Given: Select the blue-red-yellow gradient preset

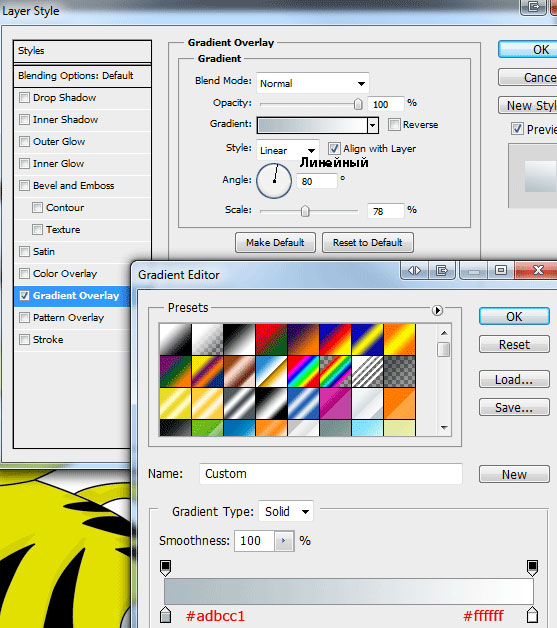Looking at the screenshot, I should pos(335,339).
